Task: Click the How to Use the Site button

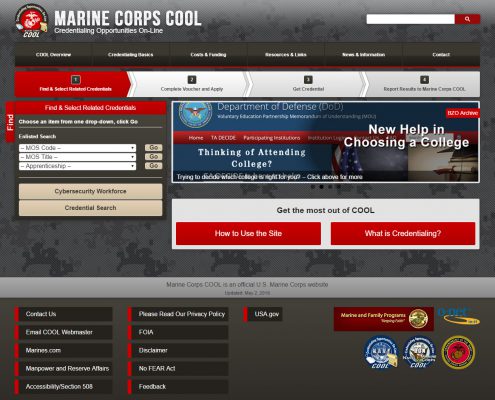Action: (248, 233)
